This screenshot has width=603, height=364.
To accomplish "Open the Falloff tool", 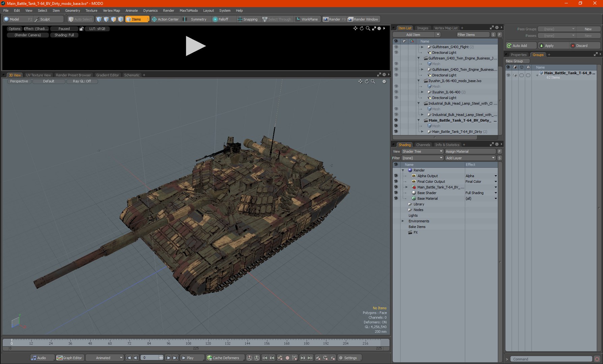I will [221, 19].
